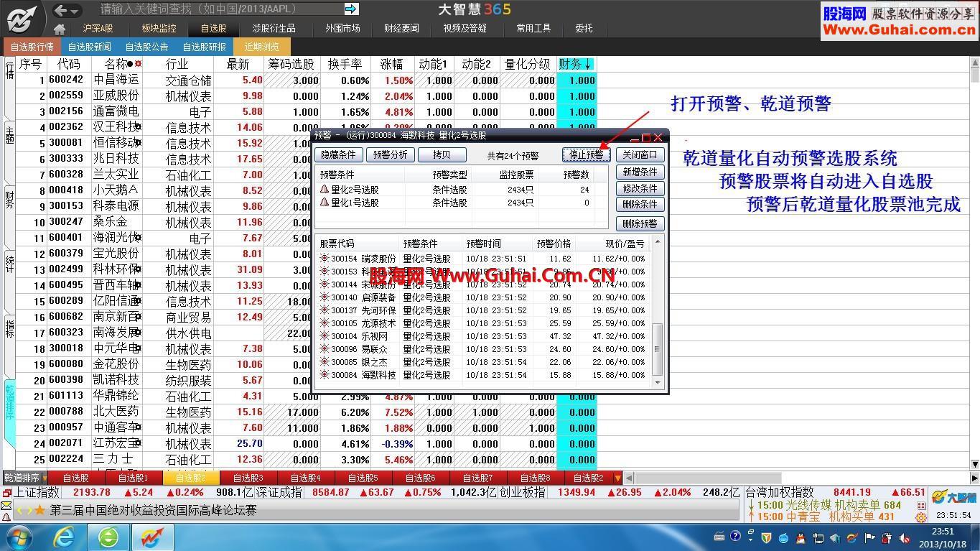Sort by 涨幅 column header
This screenshot has width=980, height=551.
point(392,64)
